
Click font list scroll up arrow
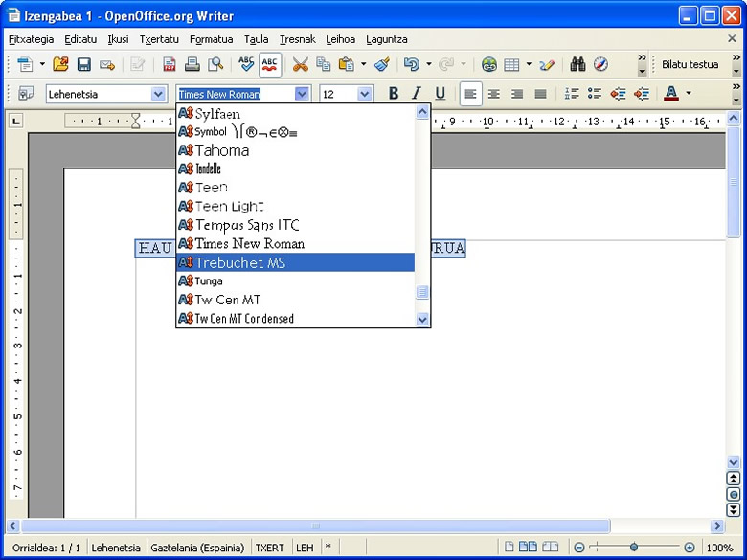point(422,112)
